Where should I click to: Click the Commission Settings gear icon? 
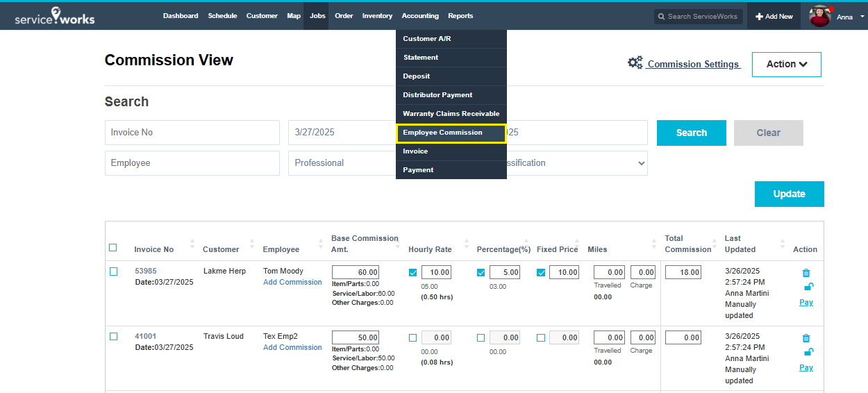[635, 63]
